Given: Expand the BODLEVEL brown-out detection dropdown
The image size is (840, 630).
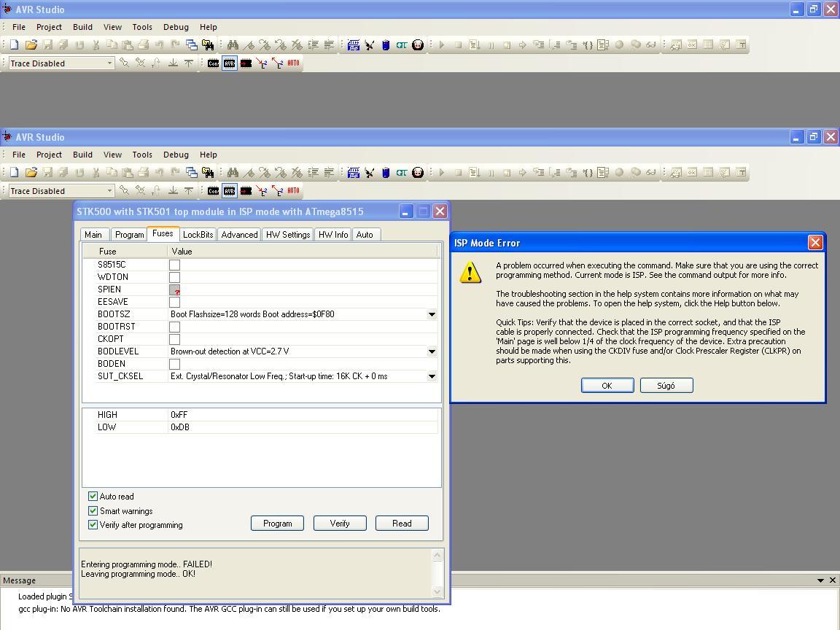Looking at the screenshot, I should (x=432, y=351).
